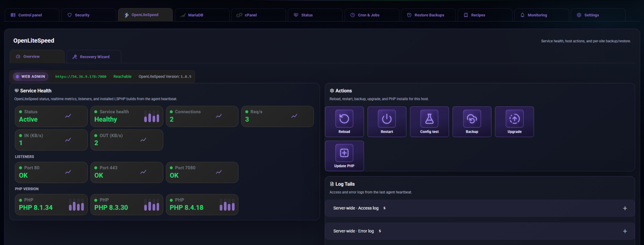Click OpenLiteSpeed Version 1.8.5 text

point(165,76)
